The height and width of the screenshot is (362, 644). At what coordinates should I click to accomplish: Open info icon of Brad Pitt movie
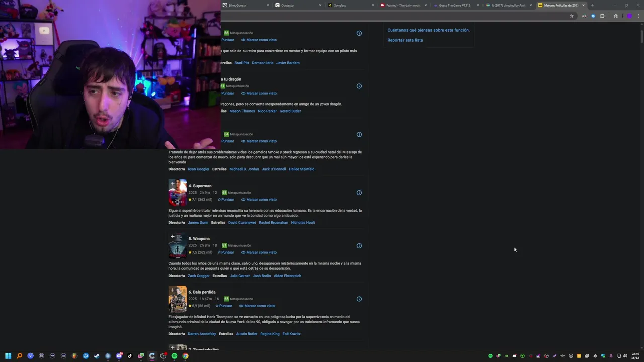click(359, 33)
